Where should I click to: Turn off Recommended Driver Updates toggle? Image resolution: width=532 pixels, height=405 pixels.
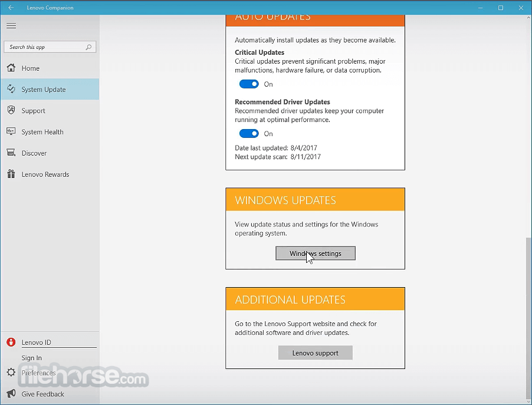click(249, 134)
